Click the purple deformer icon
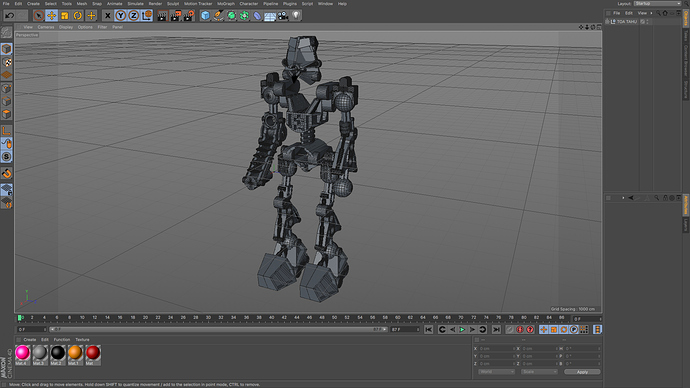The height and width of the screenshot is (388, 690). tap(257, 16)
